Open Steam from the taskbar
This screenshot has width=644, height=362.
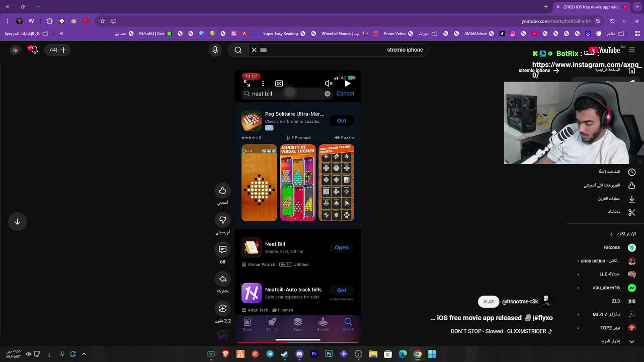tap(285, 354)
